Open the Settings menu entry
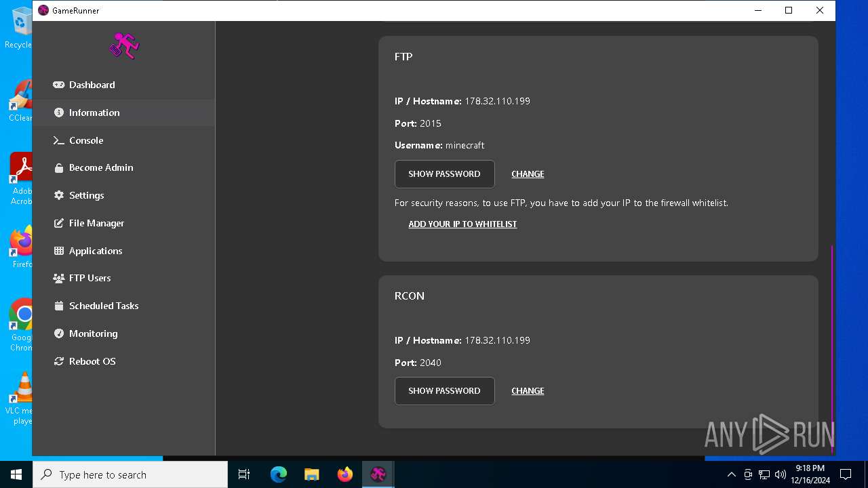 pos(123,195)
